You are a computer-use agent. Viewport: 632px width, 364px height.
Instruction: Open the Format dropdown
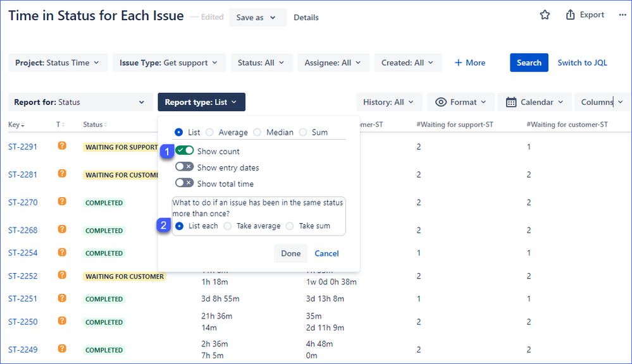click(461, 102)
